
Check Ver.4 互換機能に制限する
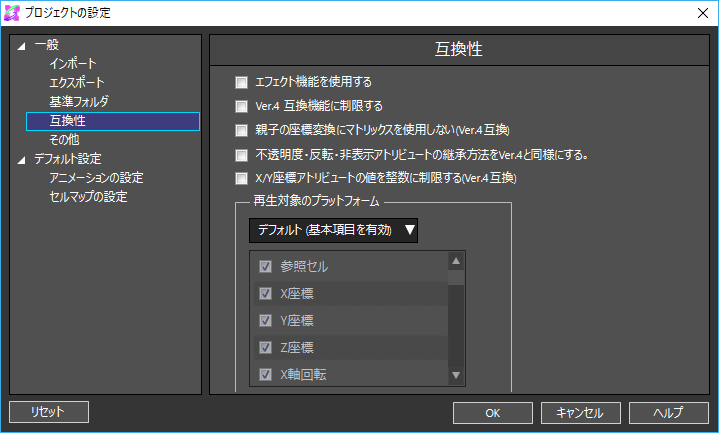(241, 106)
